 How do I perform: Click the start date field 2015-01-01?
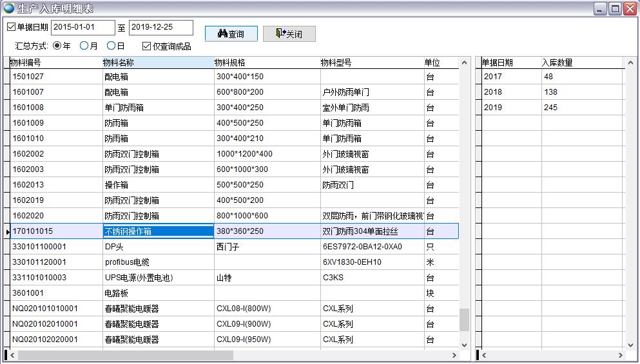coord(82,27)
